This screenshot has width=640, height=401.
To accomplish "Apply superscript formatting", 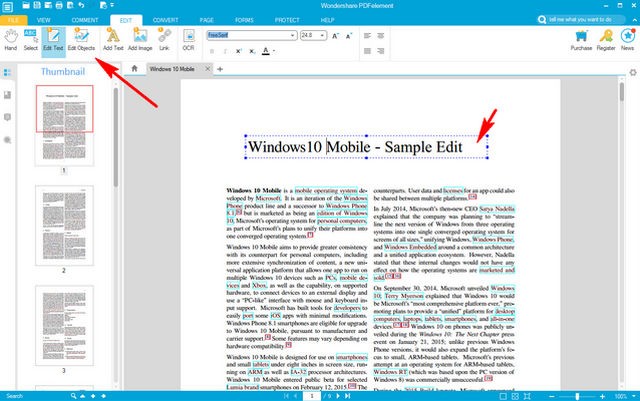I will (x=238, y=51).
